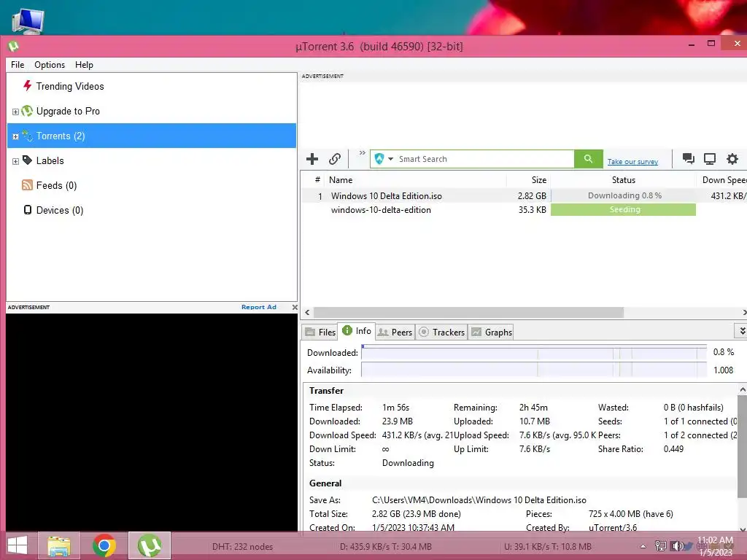Click the left arrow of horizontal scrollbar
This screenshot has height=560, width=747.
pyautogui.click(x=307, y=312)
